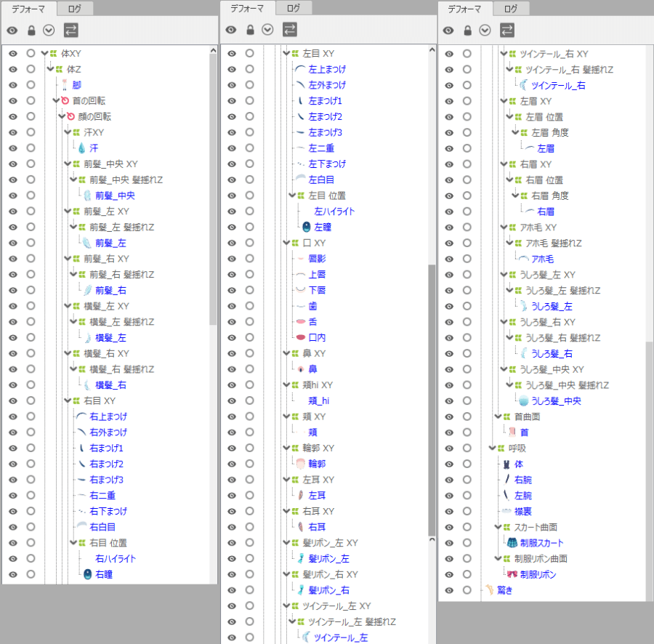Click the lock icon in middle panel toolbar
Viewport: 654px width, 644px height.
point(250,30)
